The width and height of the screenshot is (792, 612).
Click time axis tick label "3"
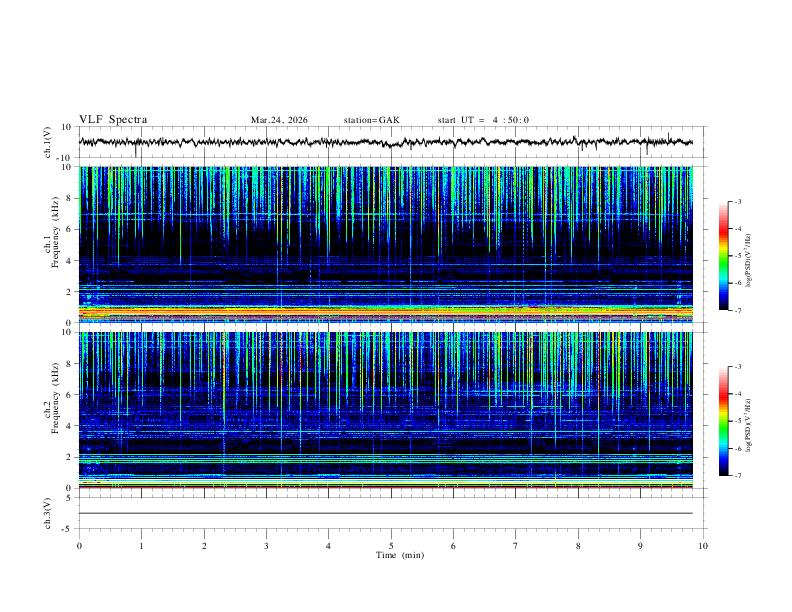coord(266,546)
